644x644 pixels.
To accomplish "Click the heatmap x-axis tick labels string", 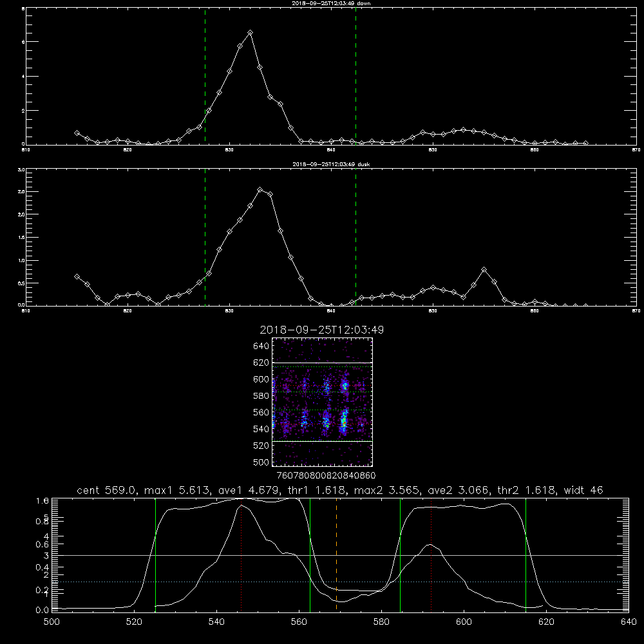I will (326, 475).
